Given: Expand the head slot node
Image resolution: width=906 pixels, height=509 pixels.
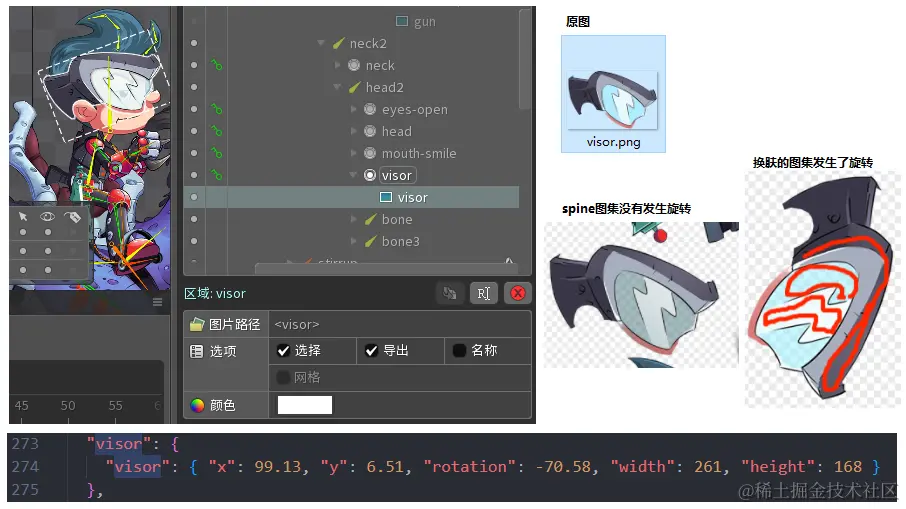Looking at the screenshot, I should 354,131.
